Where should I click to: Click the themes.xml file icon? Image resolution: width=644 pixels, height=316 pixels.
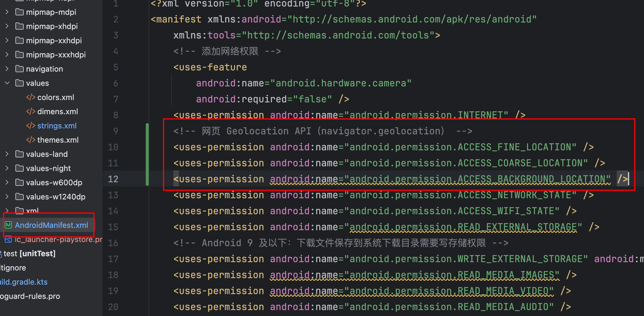[31, 140]
